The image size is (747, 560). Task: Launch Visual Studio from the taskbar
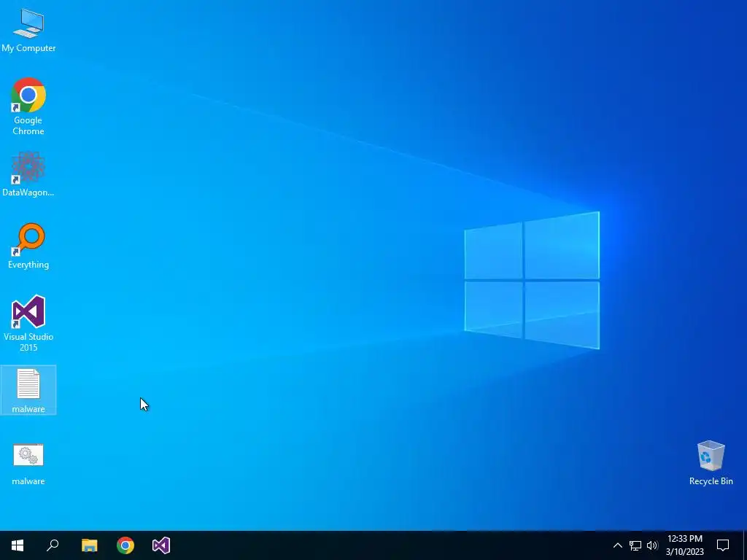point(161,545)
